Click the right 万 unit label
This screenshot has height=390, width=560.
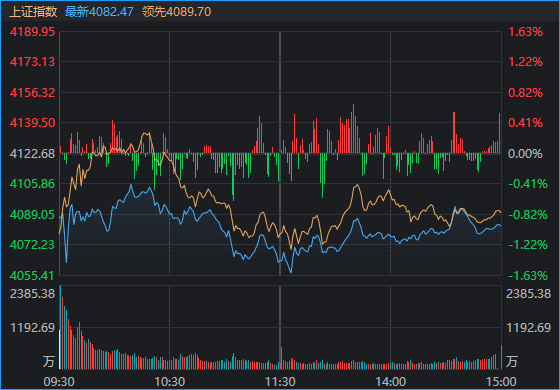[x=511, y=361]
